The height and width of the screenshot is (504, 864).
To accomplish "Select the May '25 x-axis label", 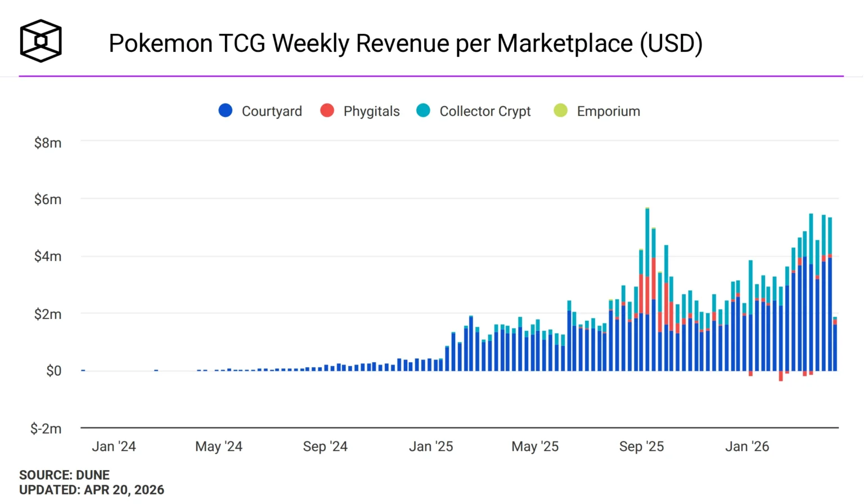I will click(535, 447).
